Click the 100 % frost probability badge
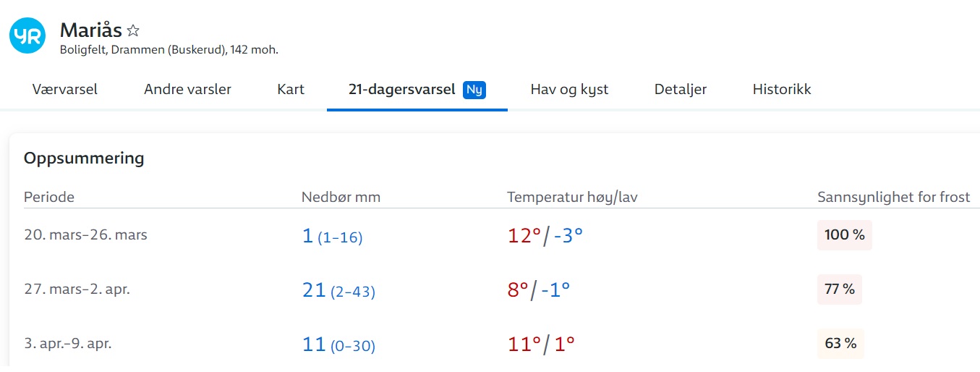 [x=845, y=235]
